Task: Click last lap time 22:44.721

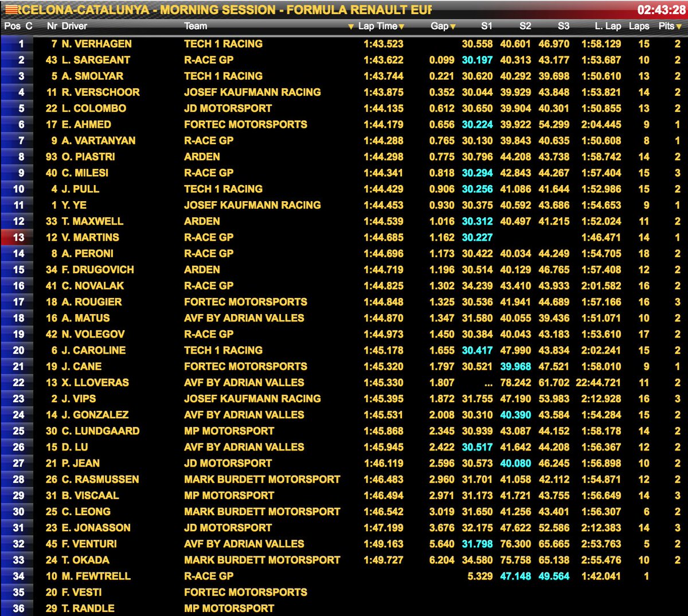Action: [x=598, y=382]
